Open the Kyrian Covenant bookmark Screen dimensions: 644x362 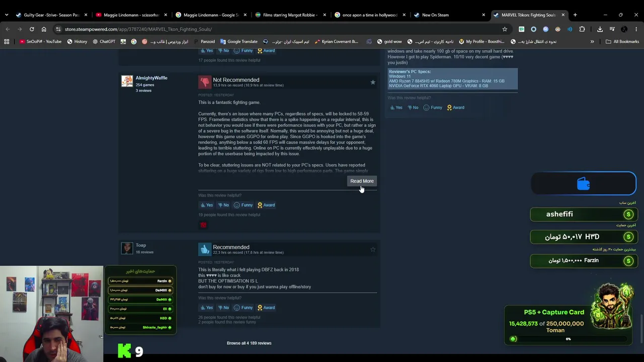click(337, 42)
